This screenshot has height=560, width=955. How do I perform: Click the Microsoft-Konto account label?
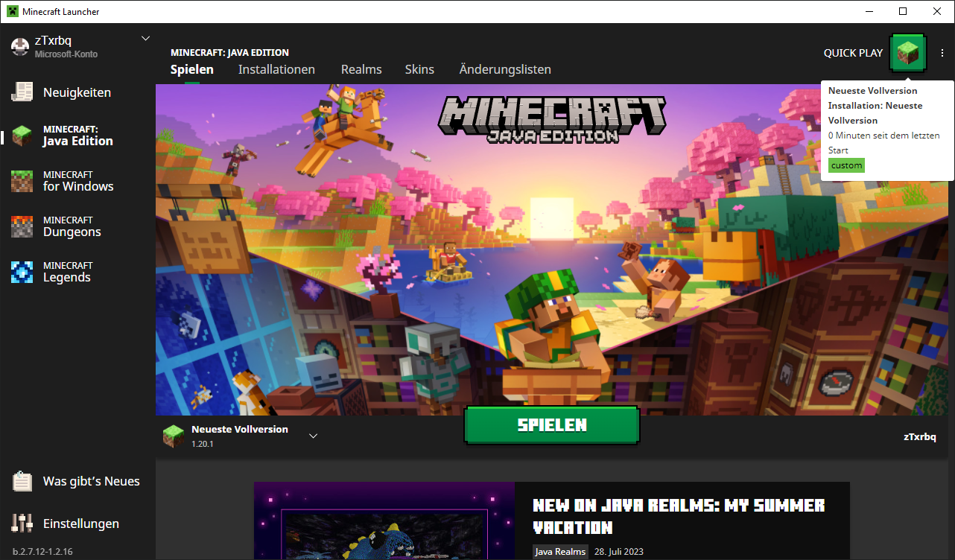(x=66, y=54)
